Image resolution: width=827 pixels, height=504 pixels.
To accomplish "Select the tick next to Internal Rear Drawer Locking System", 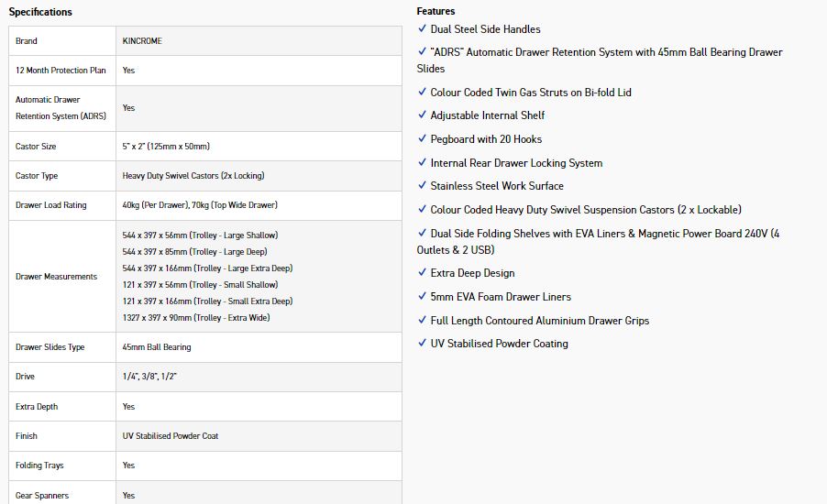I will pos(422,163).
